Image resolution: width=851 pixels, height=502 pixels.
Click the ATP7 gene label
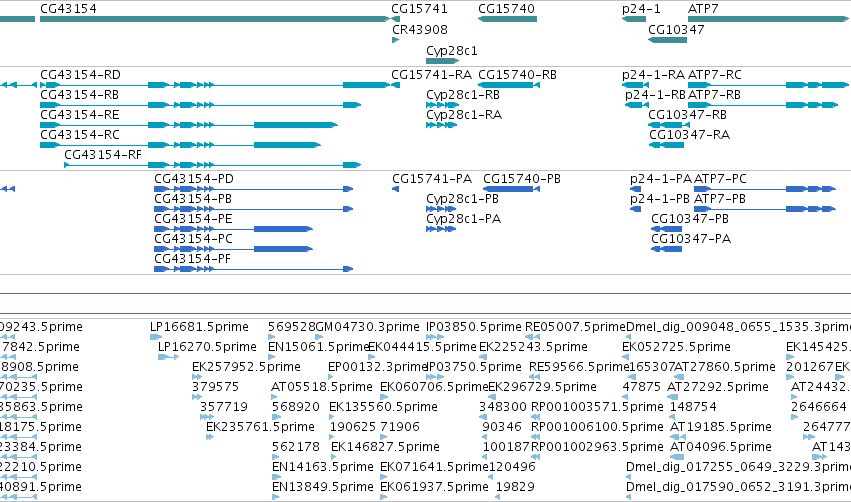(x=703, y=9)
